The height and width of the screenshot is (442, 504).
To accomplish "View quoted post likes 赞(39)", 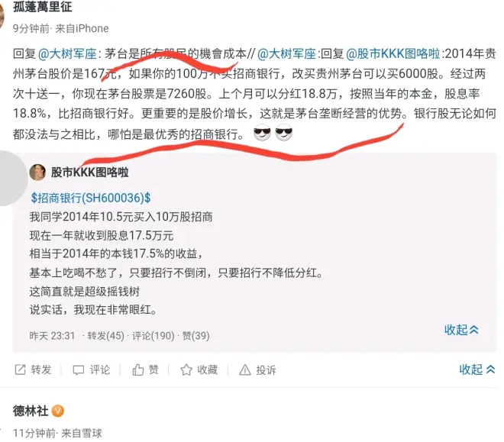I will pyautogui.click(x=195, y=336).
